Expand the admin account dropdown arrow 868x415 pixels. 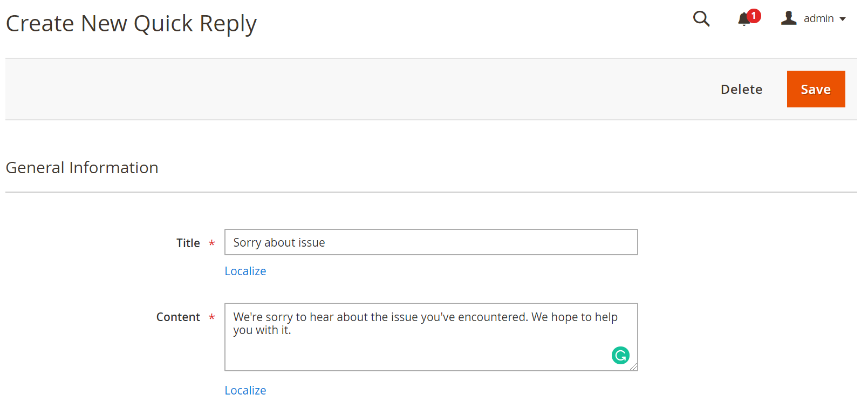coord(843,19)
